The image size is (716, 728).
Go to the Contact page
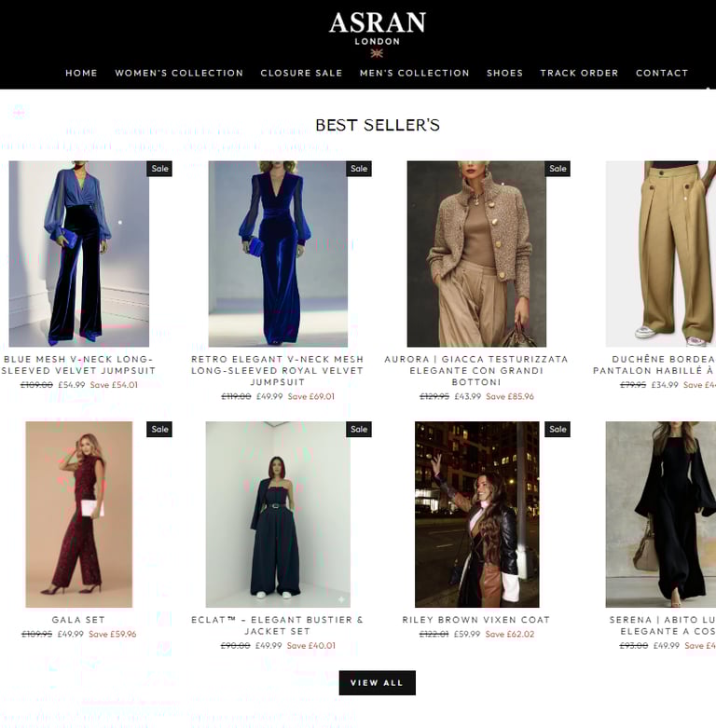click(x=662, y=73)
